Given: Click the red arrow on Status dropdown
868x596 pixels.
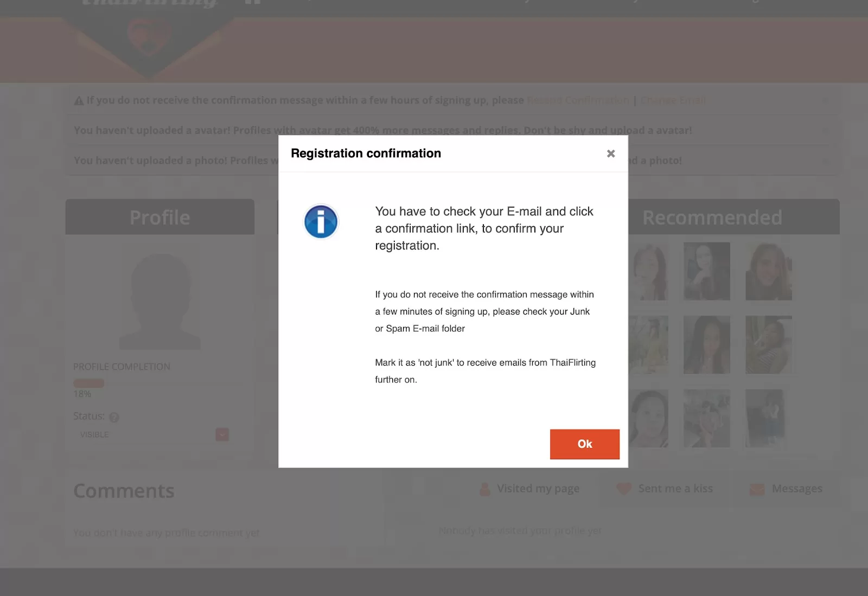Looking at the screenshot, I should [222, 434].
